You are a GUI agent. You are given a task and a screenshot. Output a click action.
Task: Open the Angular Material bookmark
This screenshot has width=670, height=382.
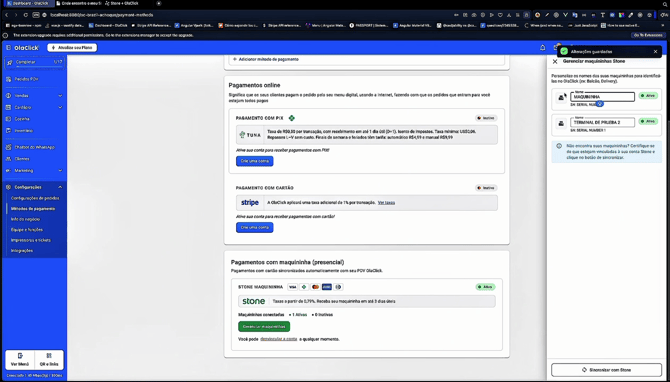413,26
